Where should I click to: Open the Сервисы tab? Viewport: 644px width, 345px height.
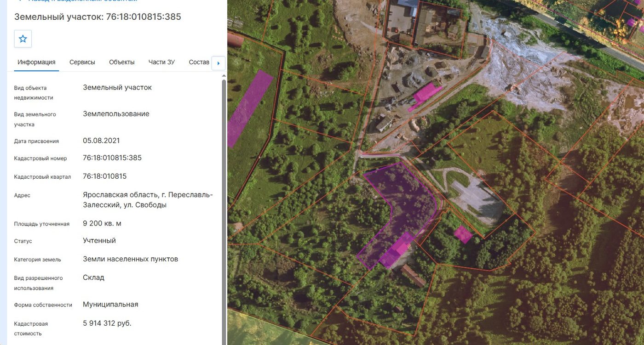coord(82,62)
